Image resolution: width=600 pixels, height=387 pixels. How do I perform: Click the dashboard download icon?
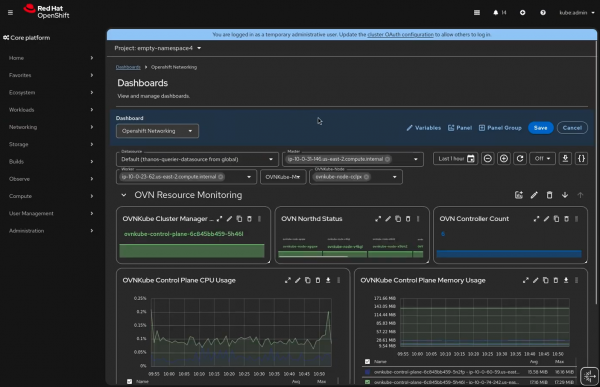[x=565, y=158]
